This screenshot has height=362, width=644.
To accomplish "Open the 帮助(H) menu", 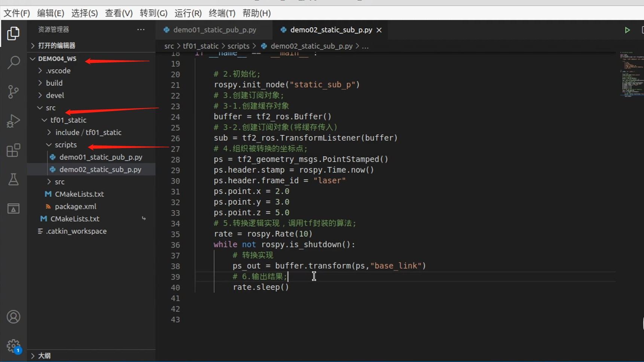I will [256, 13].
